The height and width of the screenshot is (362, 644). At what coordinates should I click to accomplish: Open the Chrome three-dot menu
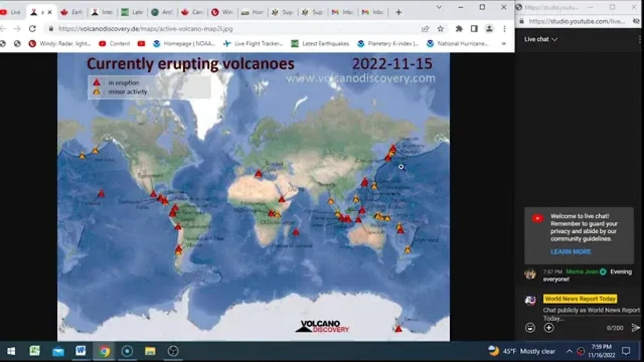[504, 29]
